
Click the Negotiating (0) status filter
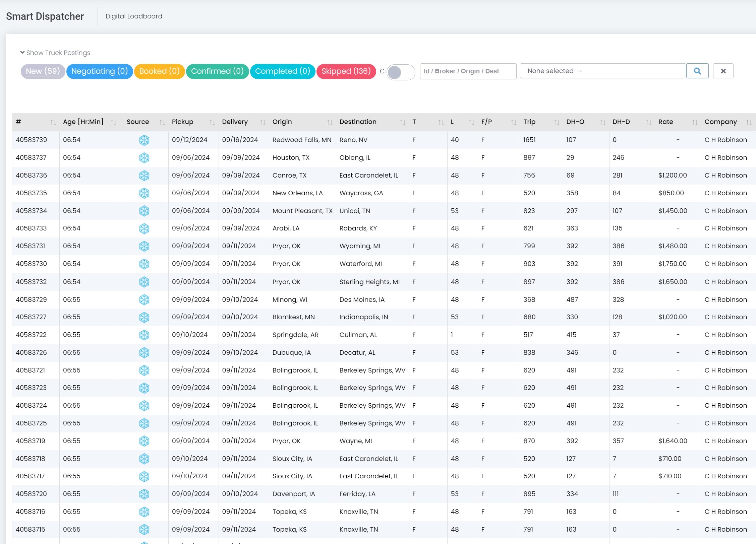(x=99, y=71)
